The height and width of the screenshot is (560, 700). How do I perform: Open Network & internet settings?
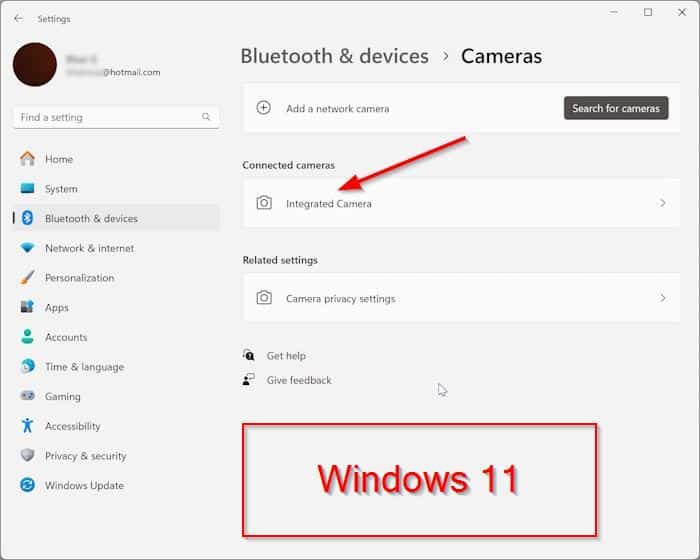coord(117,248)
